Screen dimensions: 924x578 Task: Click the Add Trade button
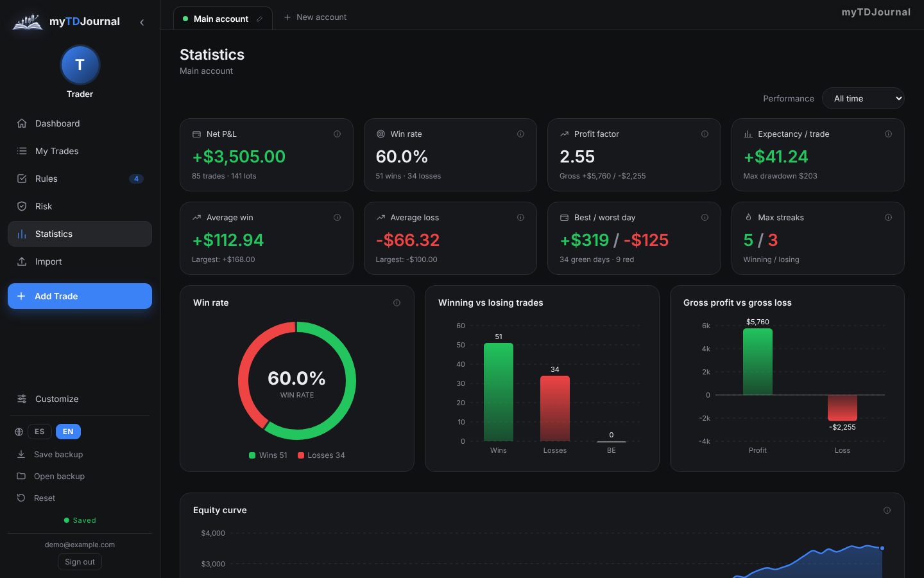[x=80, y=296]
